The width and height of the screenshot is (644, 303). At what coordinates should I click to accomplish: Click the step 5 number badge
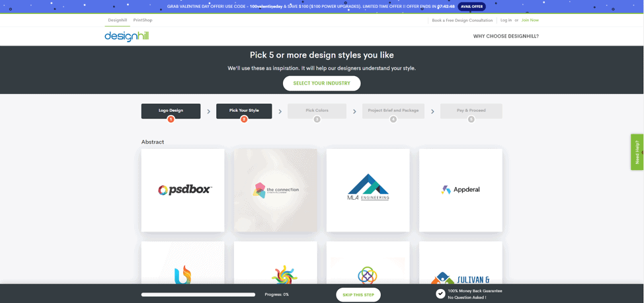point(471,119)
